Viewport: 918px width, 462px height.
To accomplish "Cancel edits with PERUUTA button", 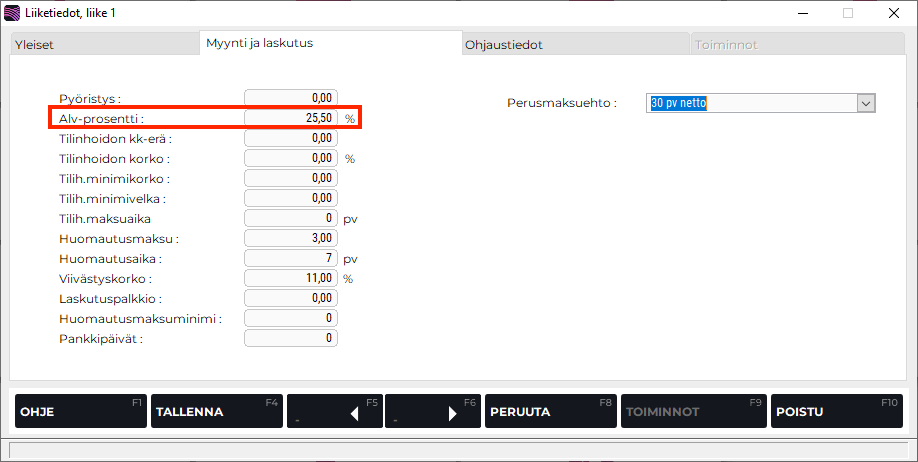I will [x=550, y=411].
